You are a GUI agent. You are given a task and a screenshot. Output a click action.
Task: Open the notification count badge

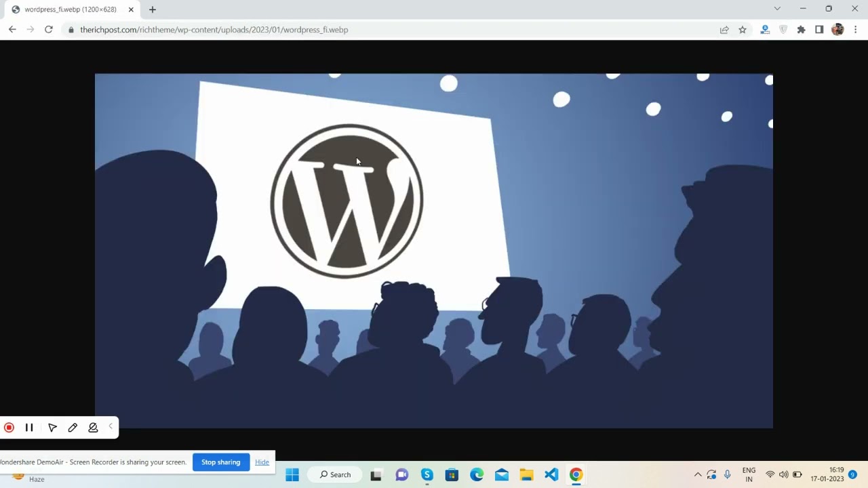point(853,474)
